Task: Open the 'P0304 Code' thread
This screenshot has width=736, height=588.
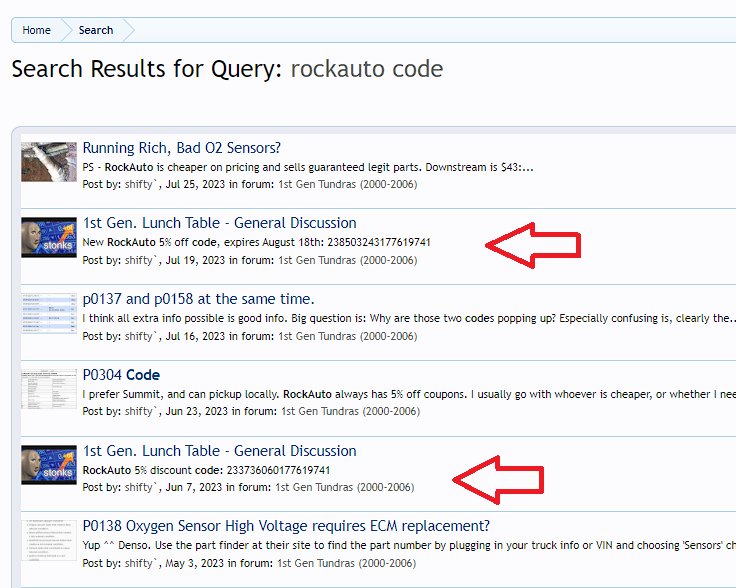Action: pyautogui.click(x=121, y=375)
